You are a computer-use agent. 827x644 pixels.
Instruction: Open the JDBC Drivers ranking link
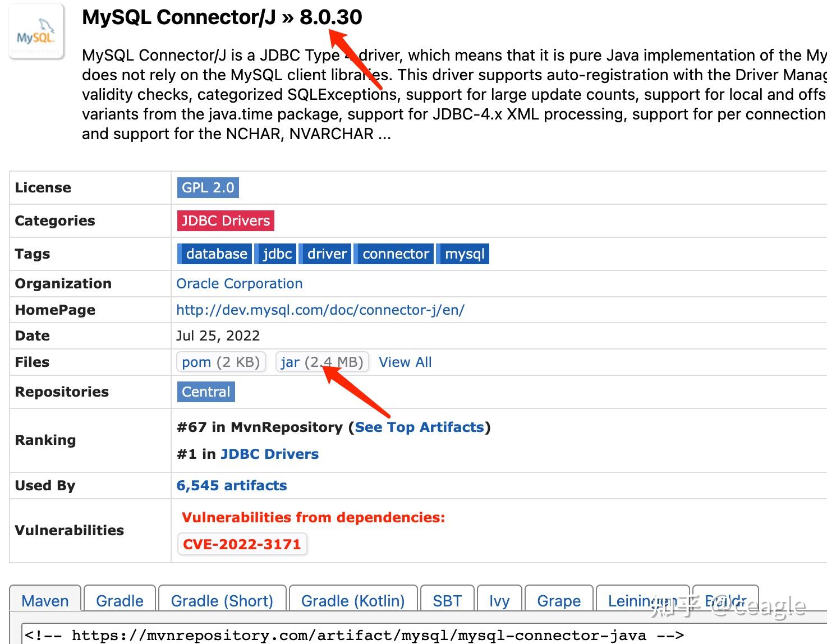269,454
